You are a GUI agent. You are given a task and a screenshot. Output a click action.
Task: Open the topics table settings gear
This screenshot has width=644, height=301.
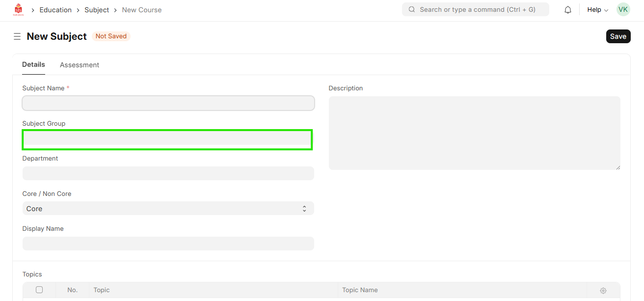(x=603, y=290)
